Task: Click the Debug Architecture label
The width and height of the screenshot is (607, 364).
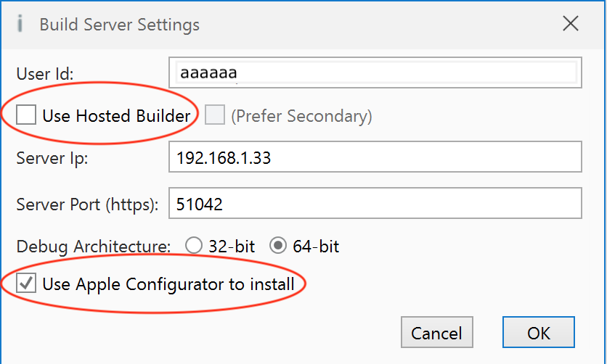Action: click(x=94, y=247)
